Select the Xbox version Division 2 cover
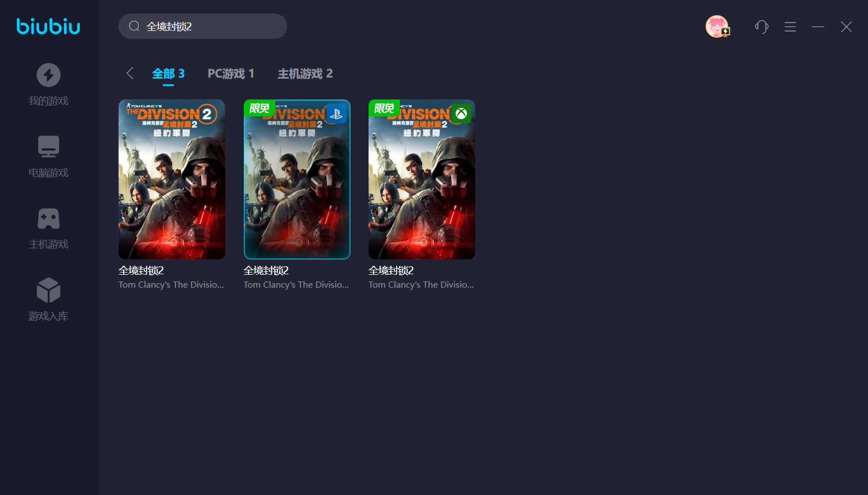 click(x=421, y=179)
